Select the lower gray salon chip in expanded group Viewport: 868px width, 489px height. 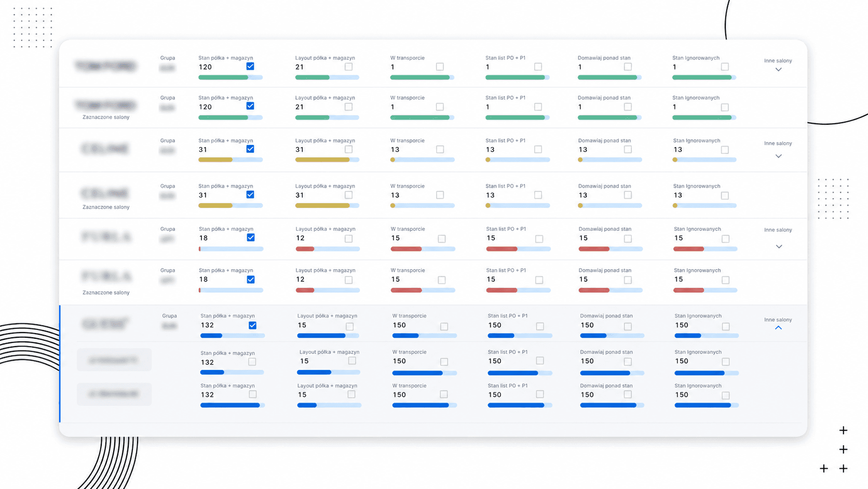point(114,394)
